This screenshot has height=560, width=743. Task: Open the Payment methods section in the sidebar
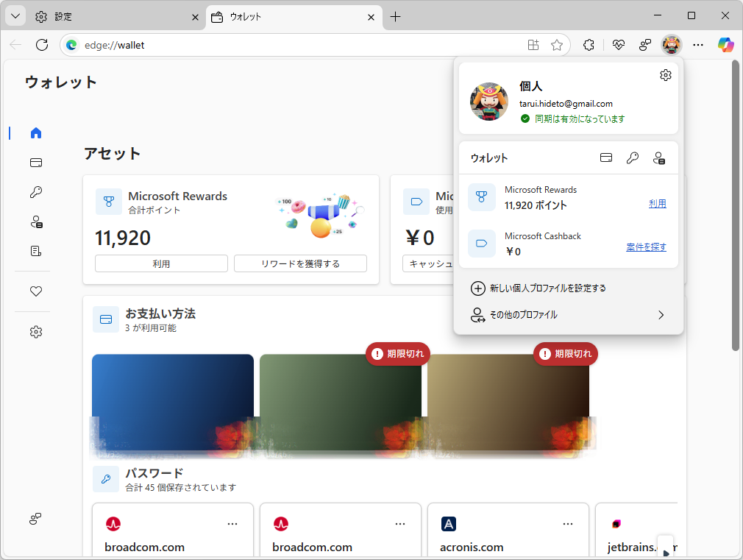point(35,163)
